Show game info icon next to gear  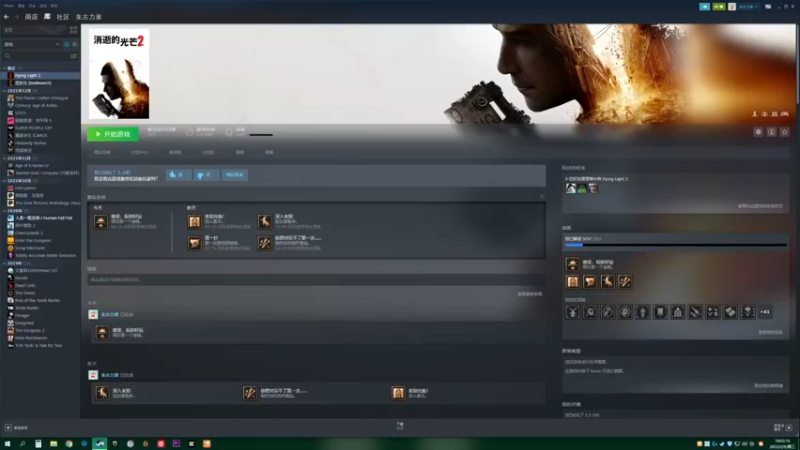(771, 132)
